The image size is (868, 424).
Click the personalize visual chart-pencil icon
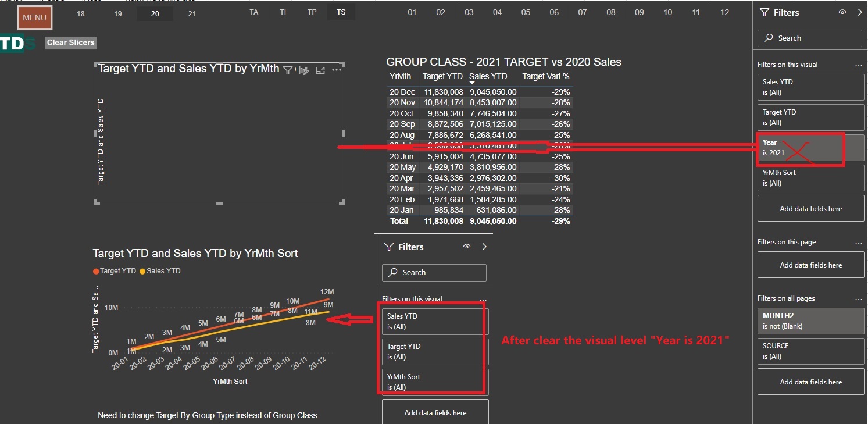303,70
